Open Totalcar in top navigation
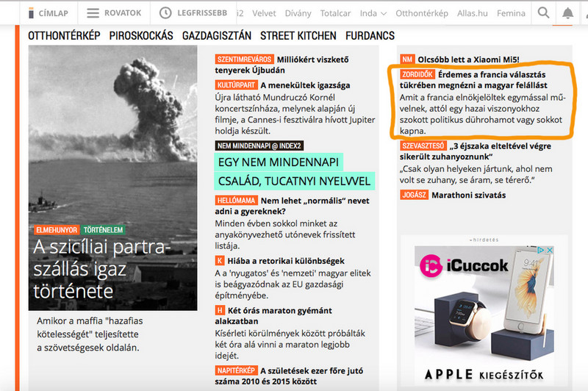 tap(335, 13)
